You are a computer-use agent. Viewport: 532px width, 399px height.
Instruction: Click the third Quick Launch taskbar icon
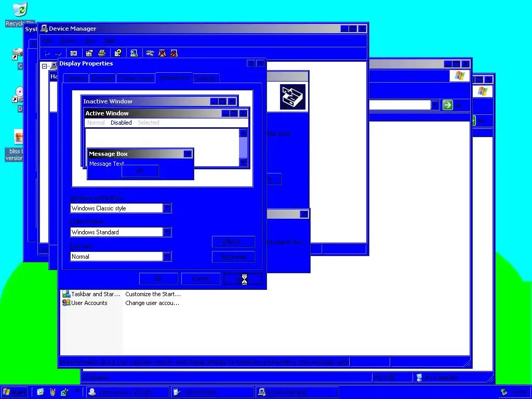(x=64, y=392)
